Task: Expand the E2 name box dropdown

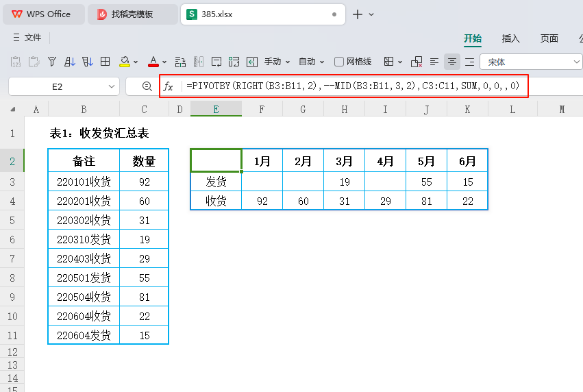Action: (x=111, y=86)
